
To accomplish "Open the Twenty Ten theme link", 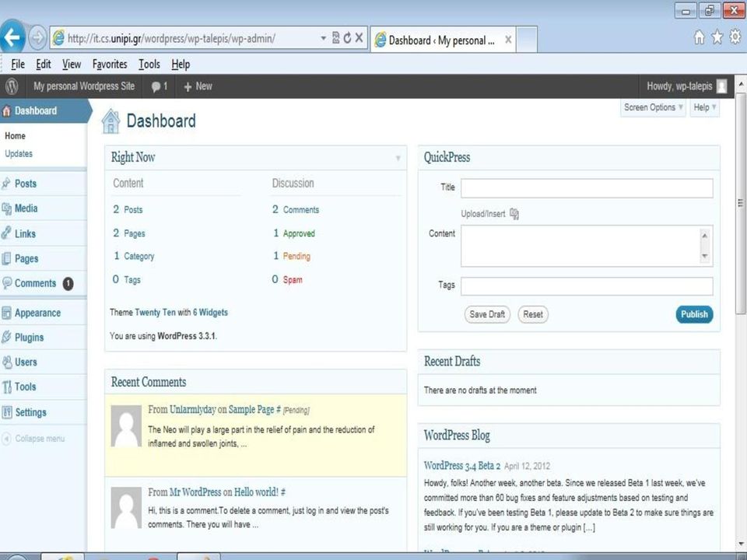I will coord(156,313).
